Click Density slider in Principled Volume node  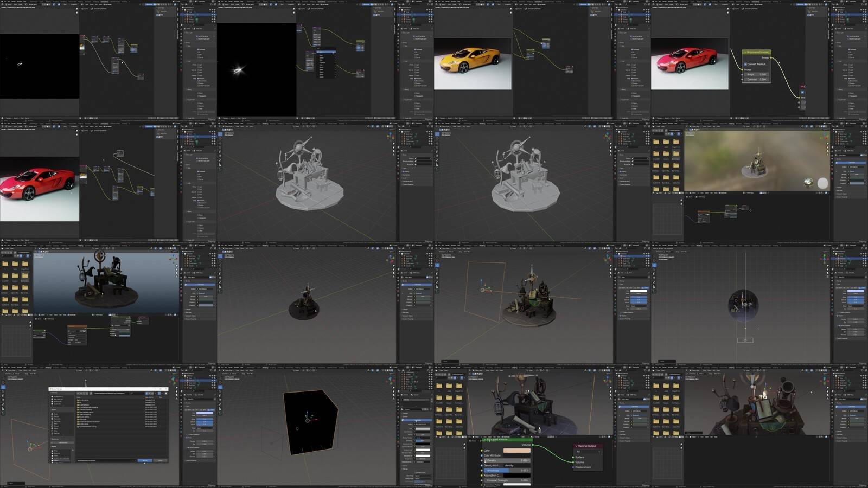coord(507,460)
